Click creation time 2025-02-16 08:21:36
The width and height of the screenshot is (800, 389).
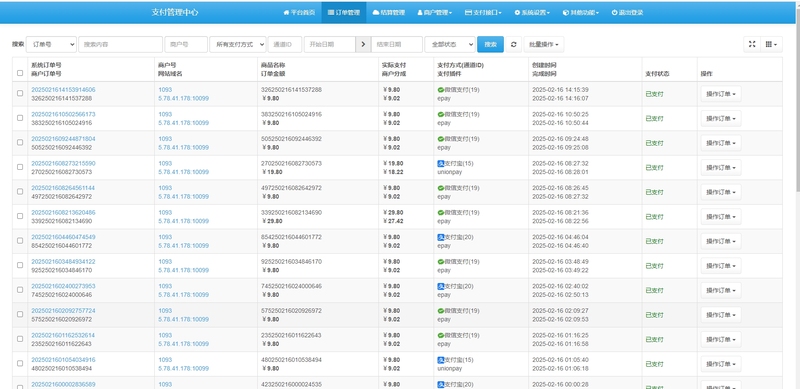pyautogui.click(x=560, y=212)
